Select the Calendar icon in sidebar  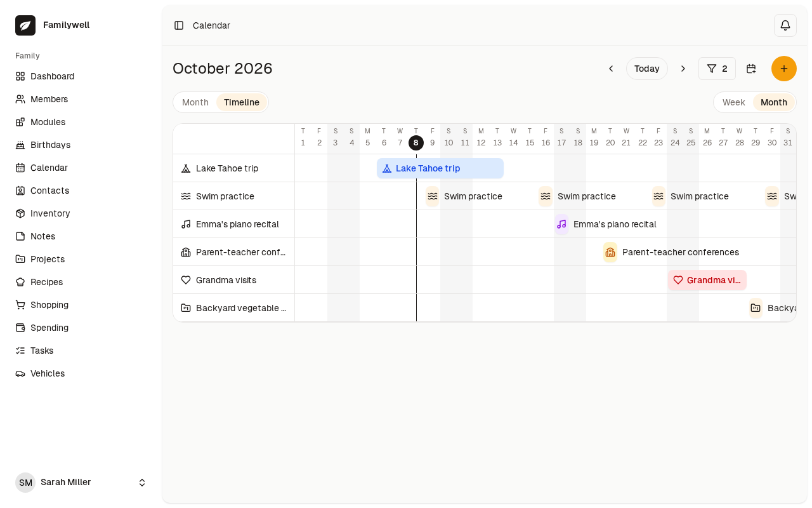point(20,168)
